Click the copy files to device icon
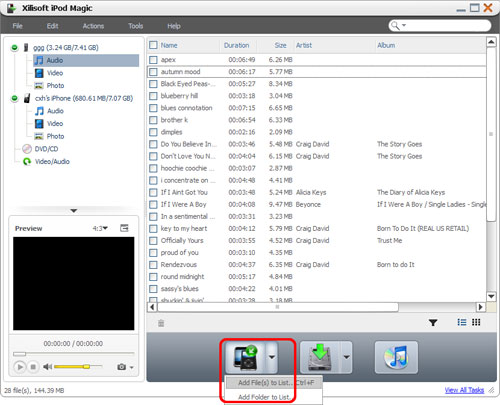Viewport: 500px width, 405px height. pyautogui.click(x=246, y=357)
